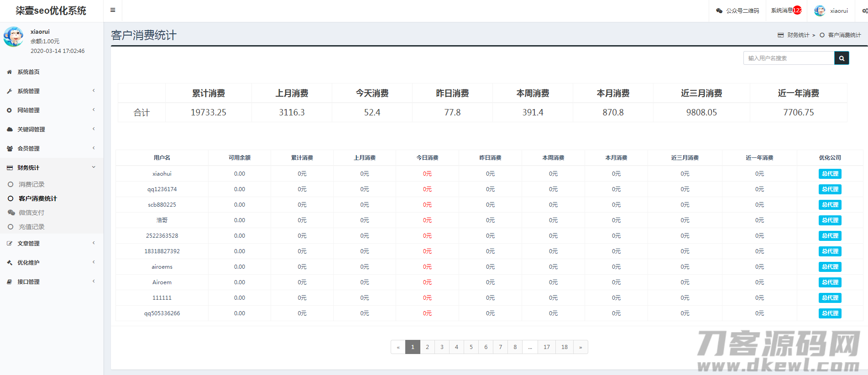
Task: Click the next page arrow »
Action: (x=580, y=347)
